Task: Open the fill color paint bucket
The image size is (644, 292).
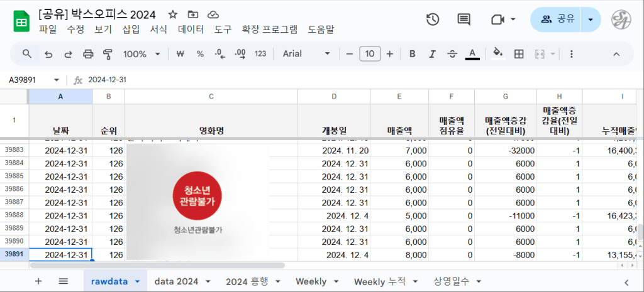Action: 498,54
